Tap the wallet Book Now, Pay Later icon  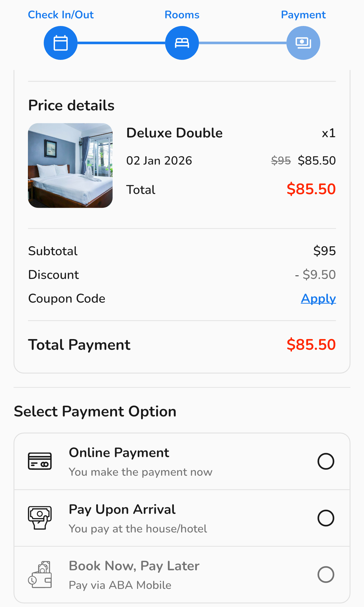pos(40,575)
